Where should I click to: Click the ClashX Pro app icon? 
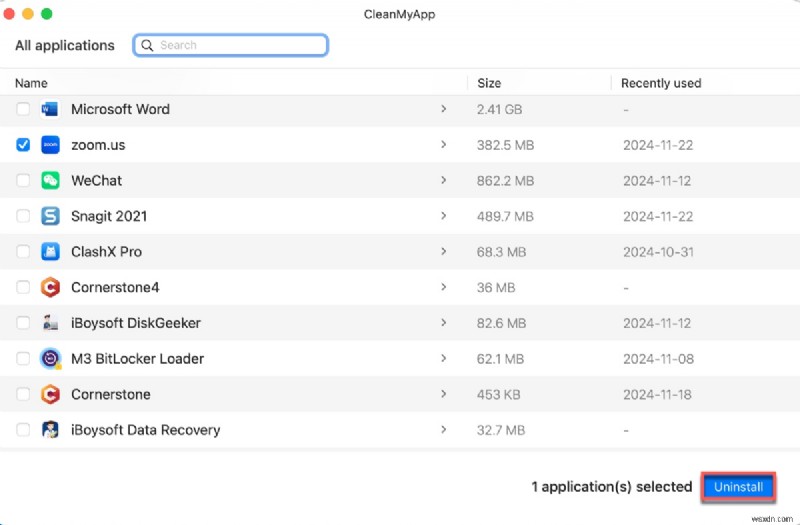(x=50, y=252)
